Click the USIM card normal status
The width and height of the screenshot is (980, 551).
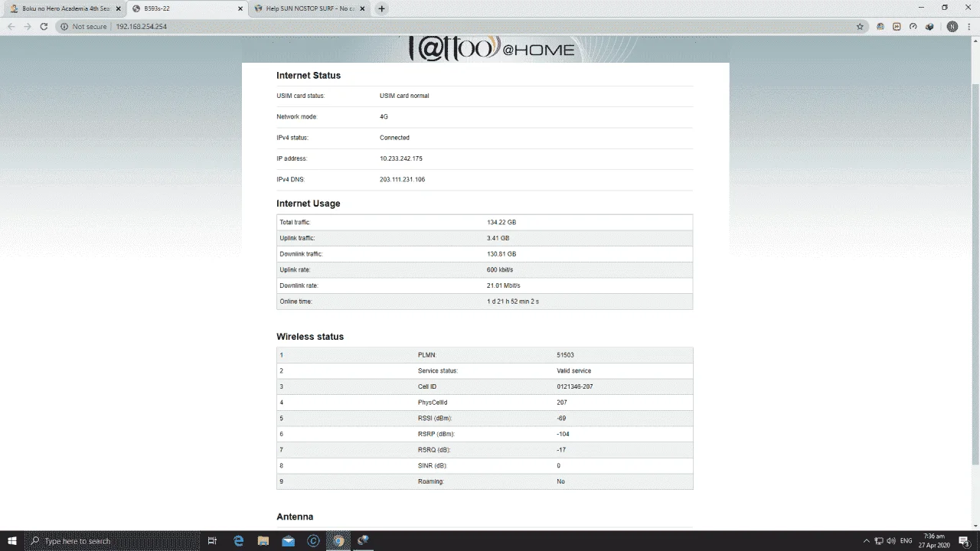(404, 96)
